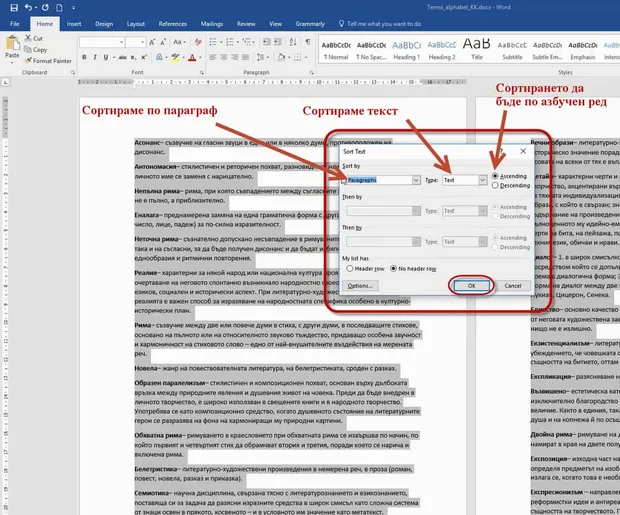Click the Sort A-Z icon in Paragraph group
This screenshot has width=620, height=515.
point(293,42)
